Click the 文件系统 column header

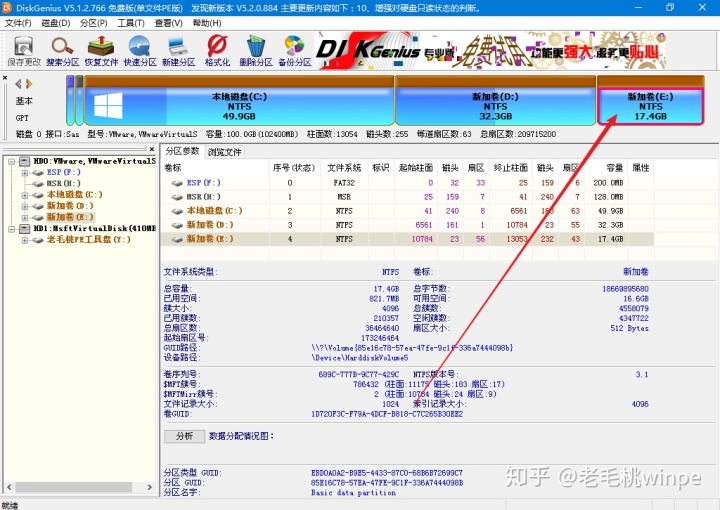(x=344, y=168)
